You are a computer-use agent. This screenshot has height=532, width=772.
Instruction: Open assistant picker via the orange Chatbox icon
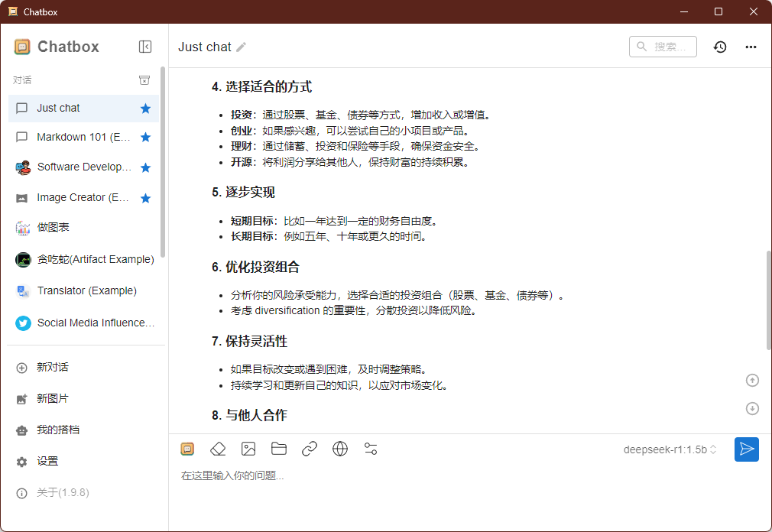[x=187, y=449]
